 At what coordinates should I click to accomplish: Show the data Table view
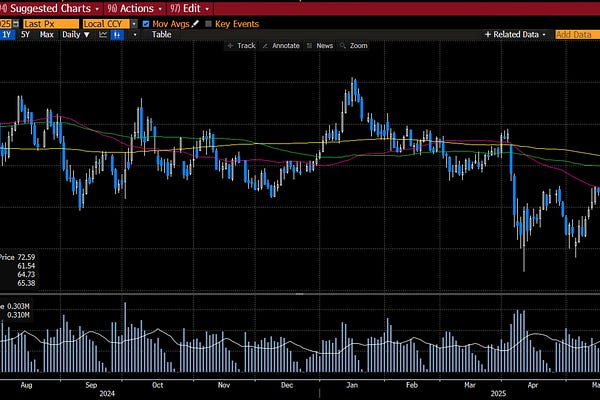[161, 34]
